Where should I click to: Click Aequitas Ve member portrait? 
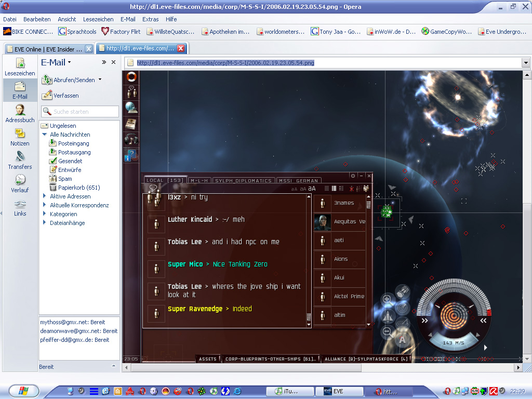tap(322, 222)
